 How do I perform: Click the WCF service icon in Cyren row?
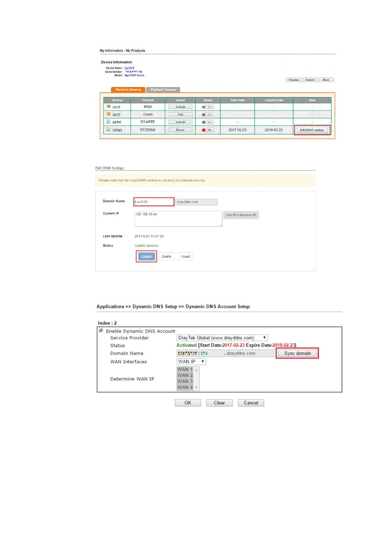[108, 114]
